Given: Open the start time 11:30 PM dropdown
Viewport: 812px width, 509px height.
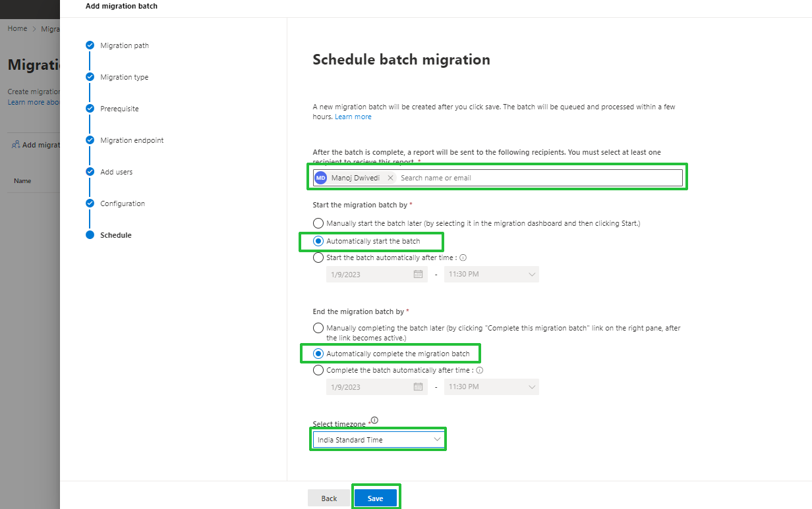Looking at the screenshot, I should point(492,274).
